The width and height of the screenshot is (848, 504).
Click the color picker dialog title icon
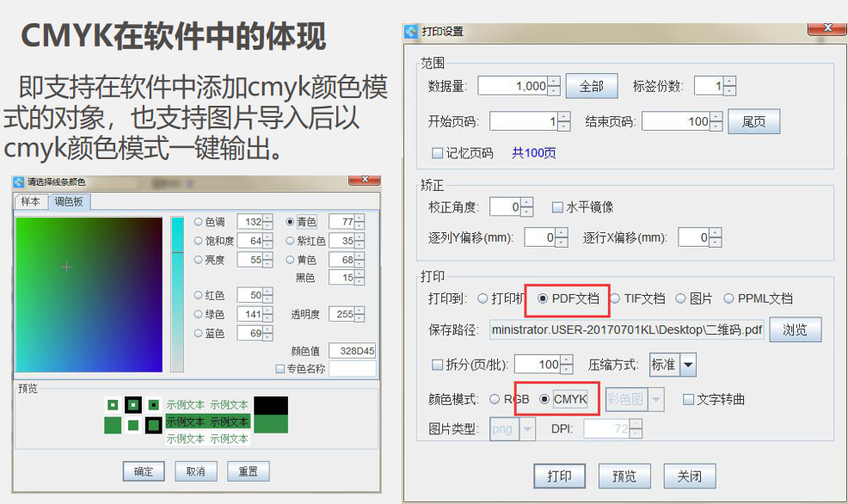[x=20, y=181]
